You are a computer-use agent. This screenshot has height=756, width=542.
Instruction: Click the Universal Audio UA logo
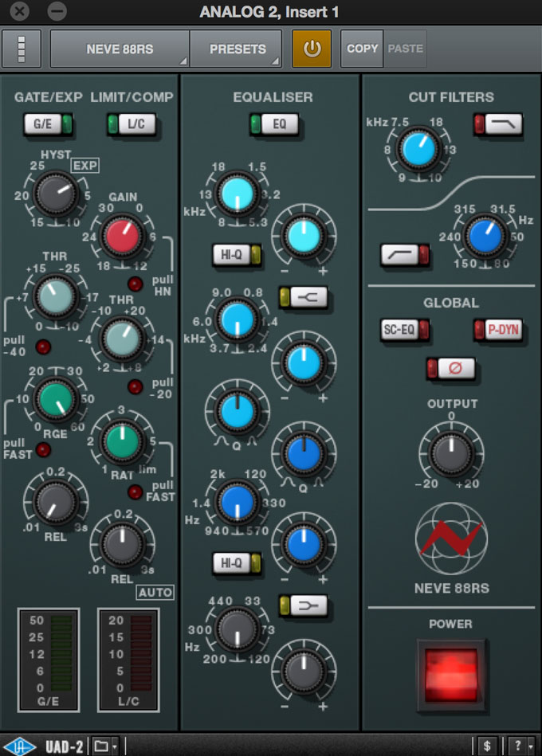click(x=20, y=746)
